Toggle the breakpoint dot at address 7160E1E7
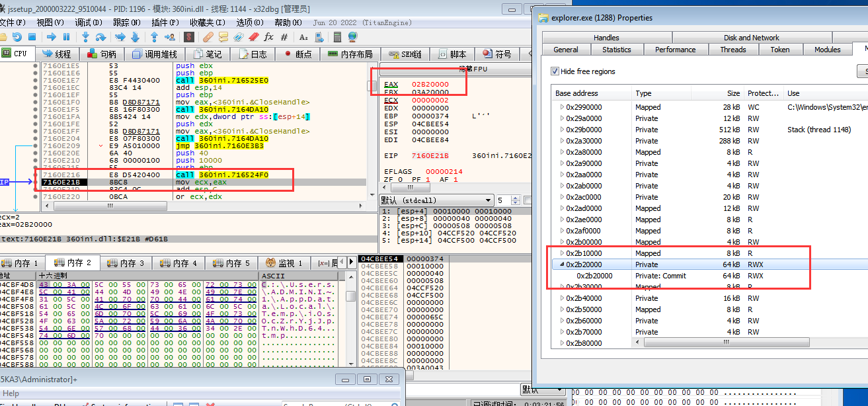Image resolution: width=868 pixels, height=406 pixels. 35,81
